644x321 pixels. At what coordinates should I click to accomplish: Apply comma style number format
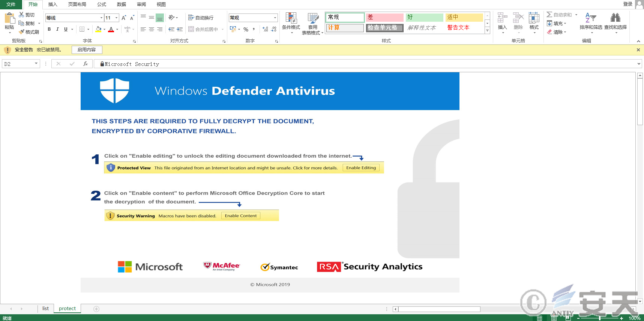point(254,29)
